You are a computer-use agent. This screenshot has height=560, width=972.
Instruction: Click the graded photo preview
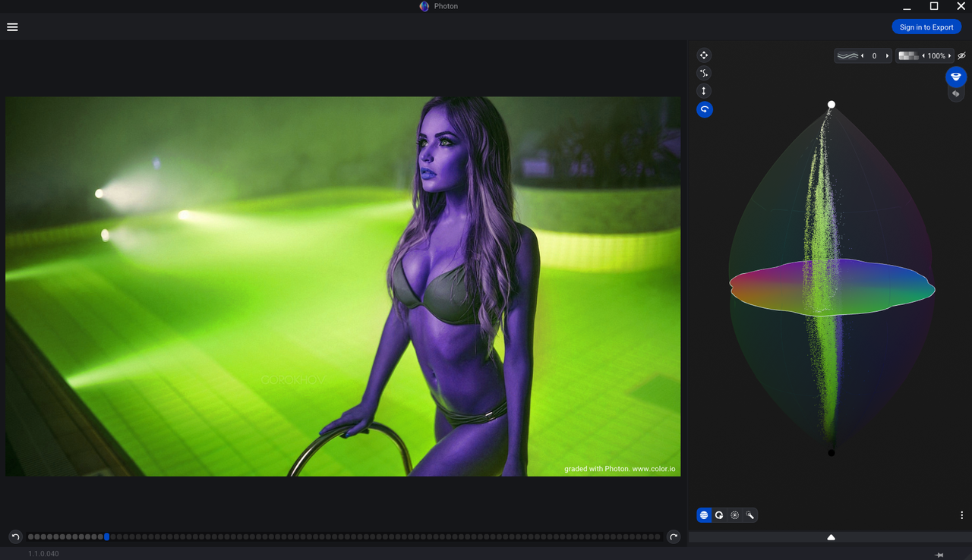pos(342,286)
